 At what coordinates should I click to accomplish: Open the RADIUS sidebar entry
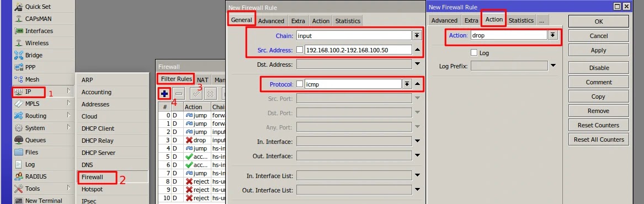pyautogui.click(x=36, y=176)
